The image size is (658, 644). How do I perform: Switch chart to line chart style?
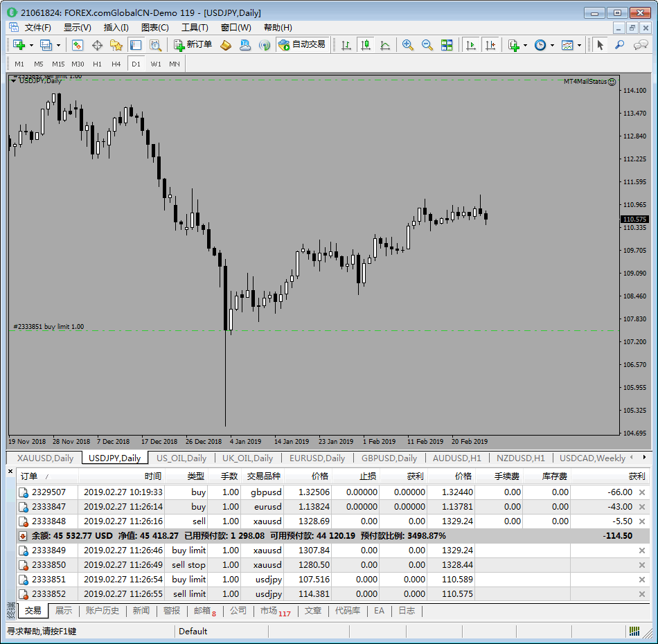tap(385, 45)
